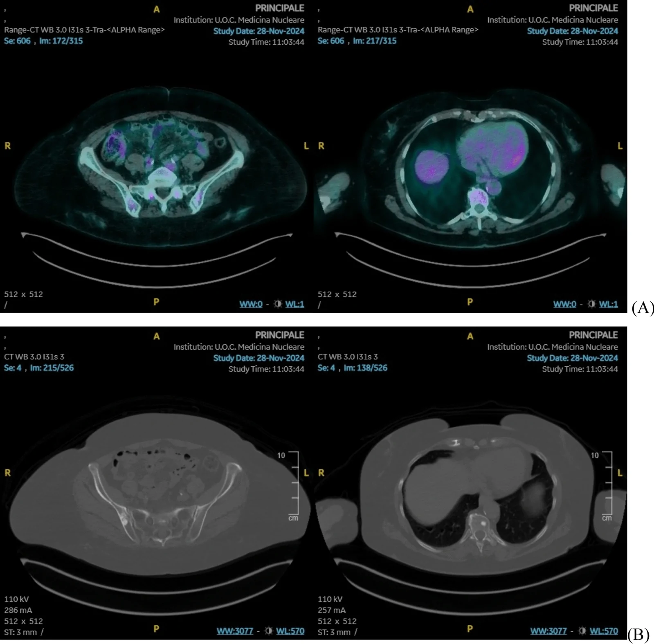Open the WW:0 value in panel Im: 172/315
This screenshot has height=644, width=654.
(x=251, y=304)
